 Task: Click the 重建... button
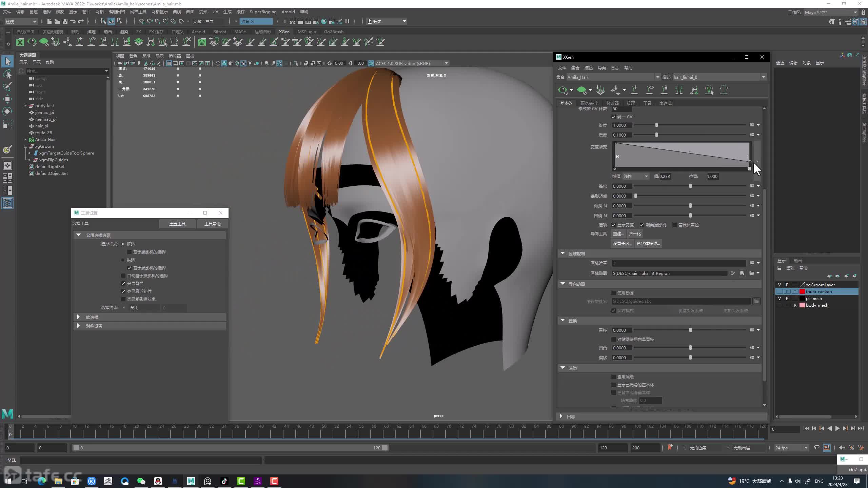(618, 234)
